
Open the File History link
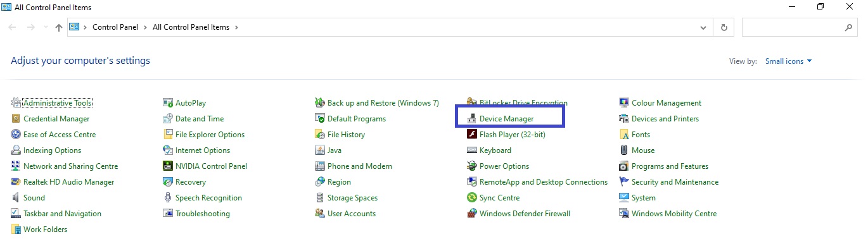[x=346, y=135]
